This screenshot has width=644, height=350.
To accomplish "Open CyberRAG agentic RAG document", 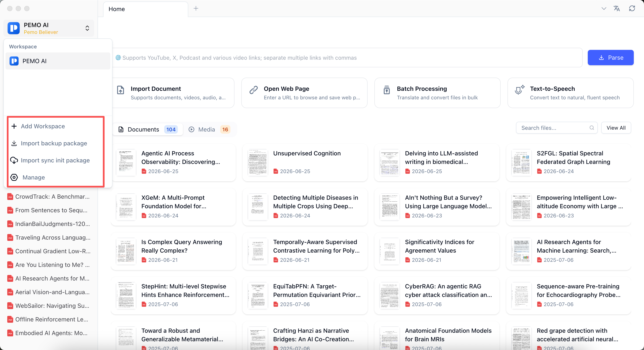I will coord(437,295).
